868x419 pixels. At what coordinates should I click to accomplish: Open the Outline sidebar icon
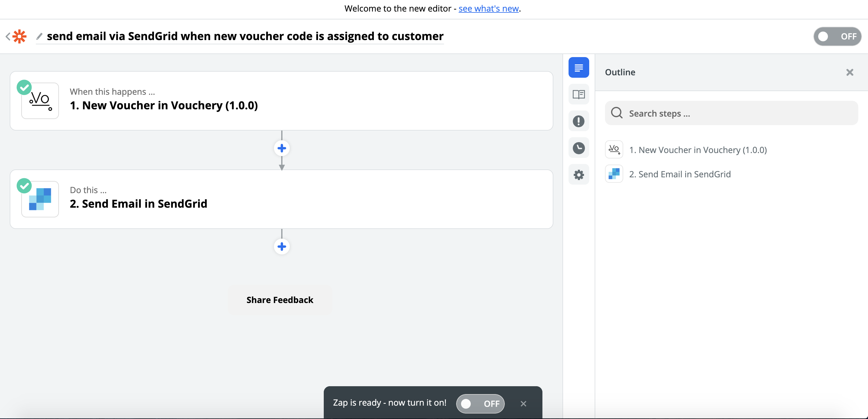point(579,68)
